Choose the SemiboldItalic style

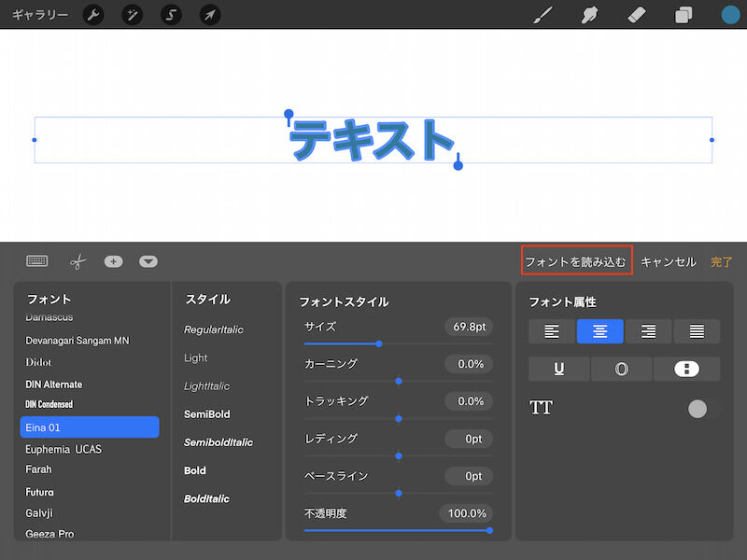(218, 442)
